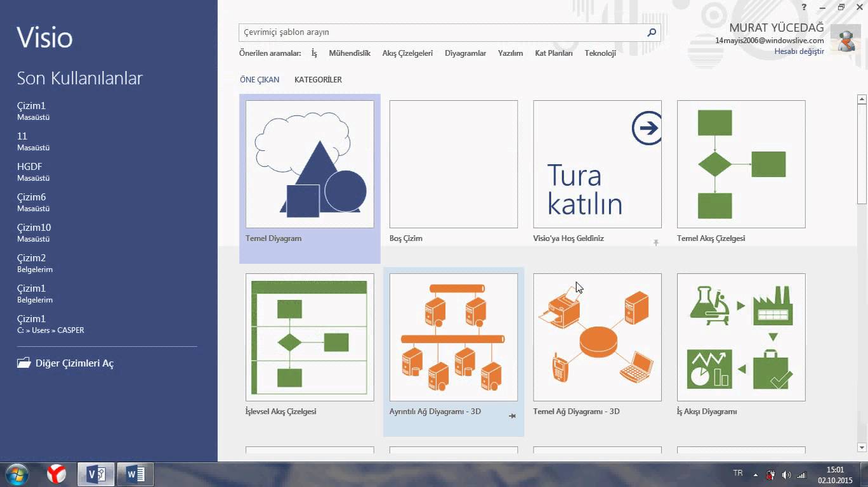Launch Yandex browser from the taskbar
868x487 pixels.
pyautogui.click(x=56, y=474)
